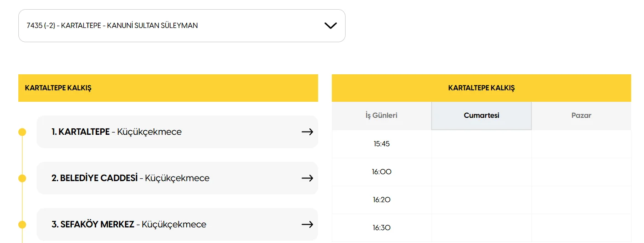Click the 16:30 departure time
Screen dimensions: 644x243
(381, 228)
